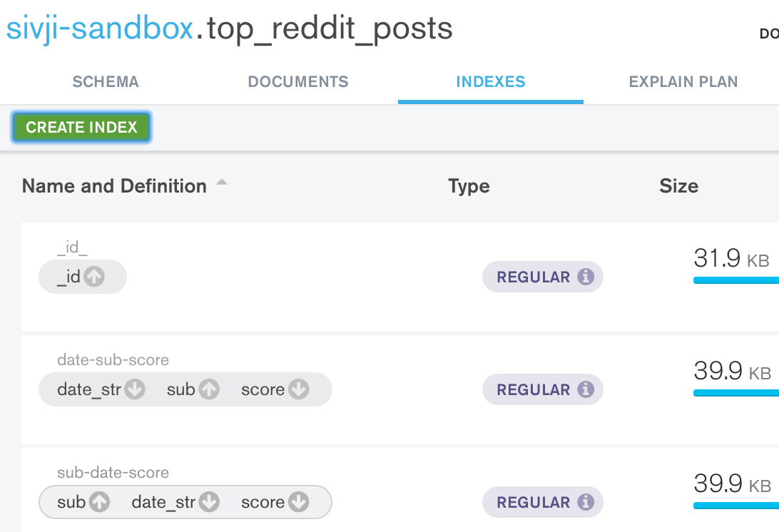Click the Type column header
This screenshot has height=532, width=779.
tap(469, 187)
